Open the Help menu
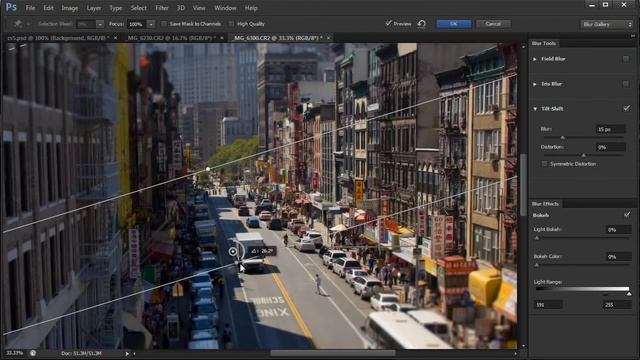This screenshot has height=360, width=640. pos(251,8)
